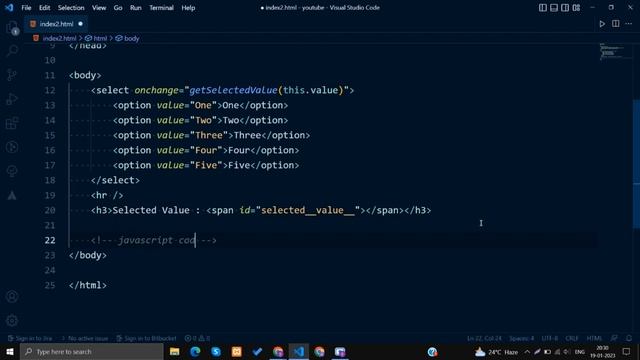This screenshot has width=640, height=360.
Task: Toggle the primary side bar layout icon
Action: pos(542,8)
